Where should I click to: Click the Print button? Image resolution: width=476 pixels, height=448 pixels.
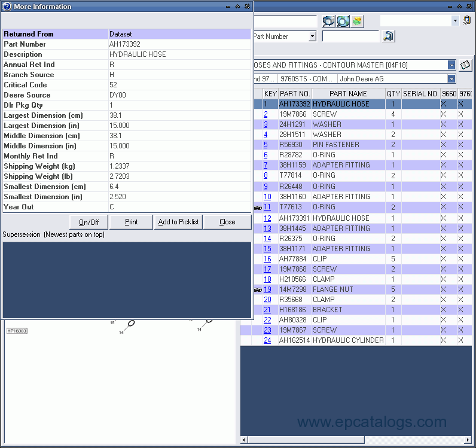coord(131,222)
